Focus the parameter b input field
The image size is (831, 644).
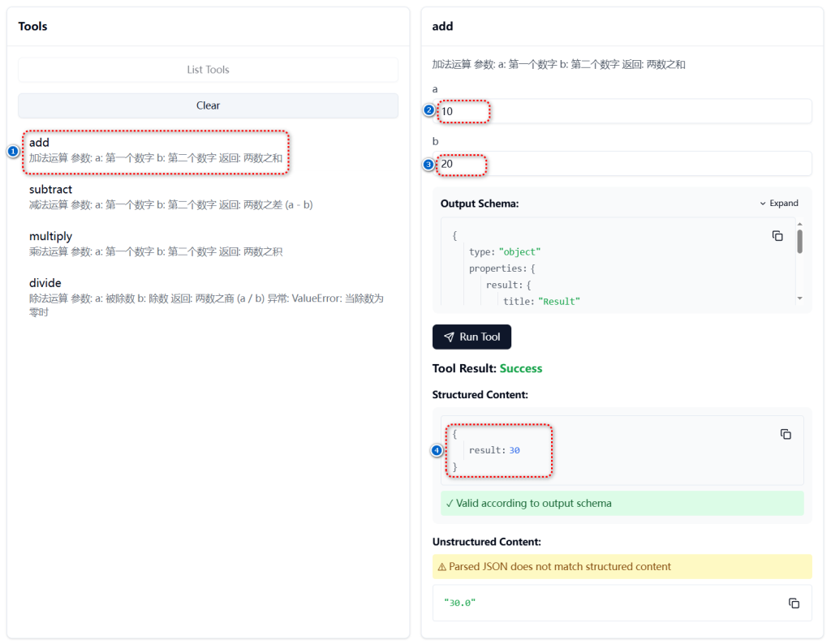[x=622, y=164]
